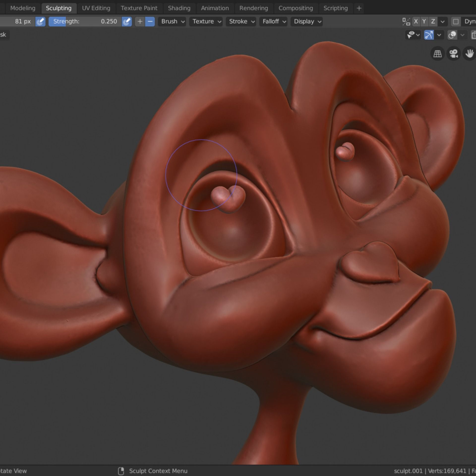Click the Strength slider field
Image resolution: width=476 pixels, height=476 pixels.
click(84, 22)
